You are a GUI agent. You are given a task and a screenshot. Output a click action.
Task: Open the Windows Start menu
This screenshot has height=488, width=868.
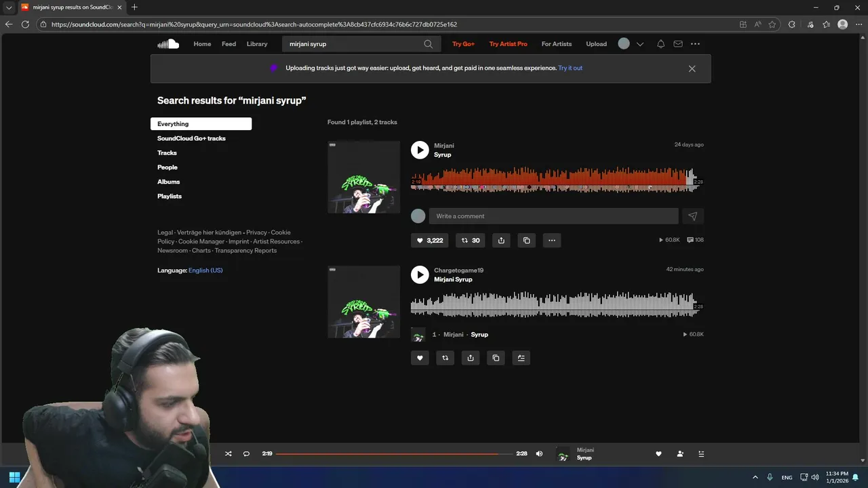pos(14,477)
